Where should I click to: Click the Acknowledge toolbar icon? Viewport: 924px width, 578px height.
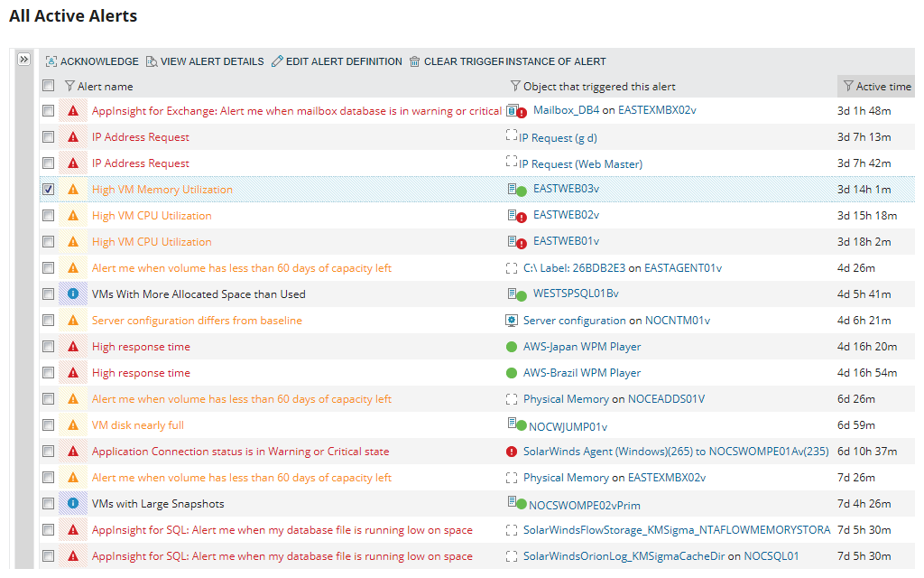click(x=51, y=61)
